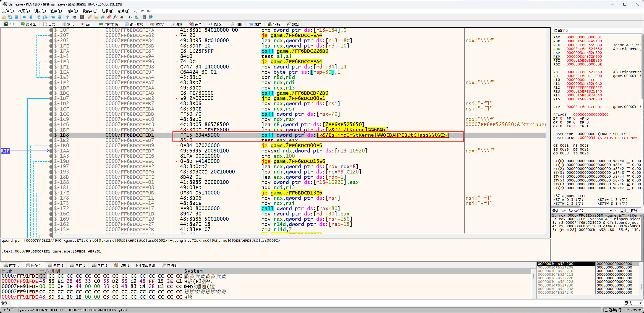Click the Step Over curved arrow icon
The image size is (644, 313).
(45, 17)
